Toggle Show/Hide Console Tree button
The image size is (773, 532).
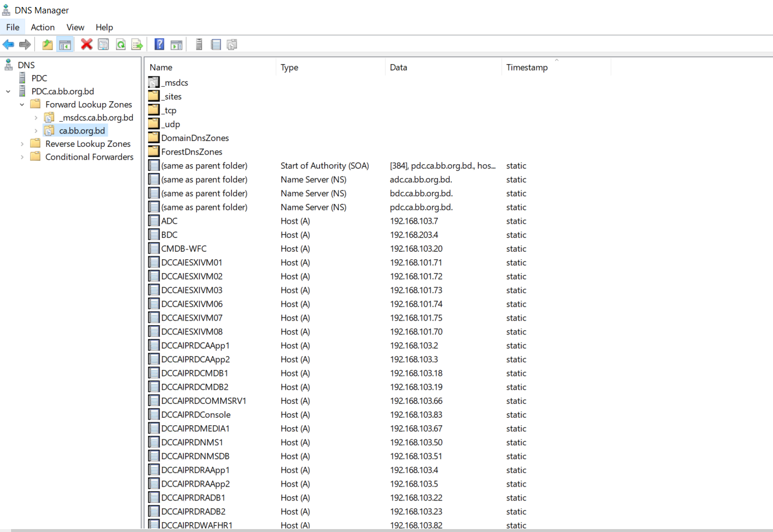coord(65,44)
